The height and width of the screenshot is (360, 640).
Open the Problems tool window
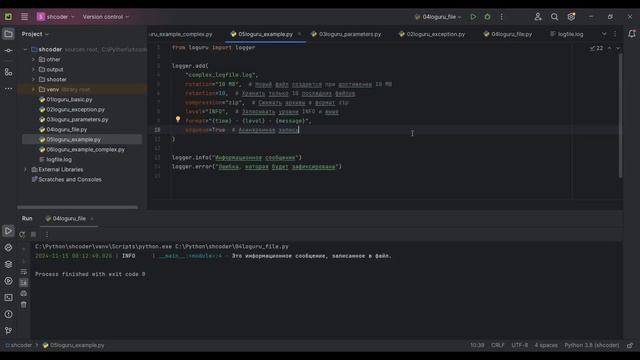tap(8, 314)
